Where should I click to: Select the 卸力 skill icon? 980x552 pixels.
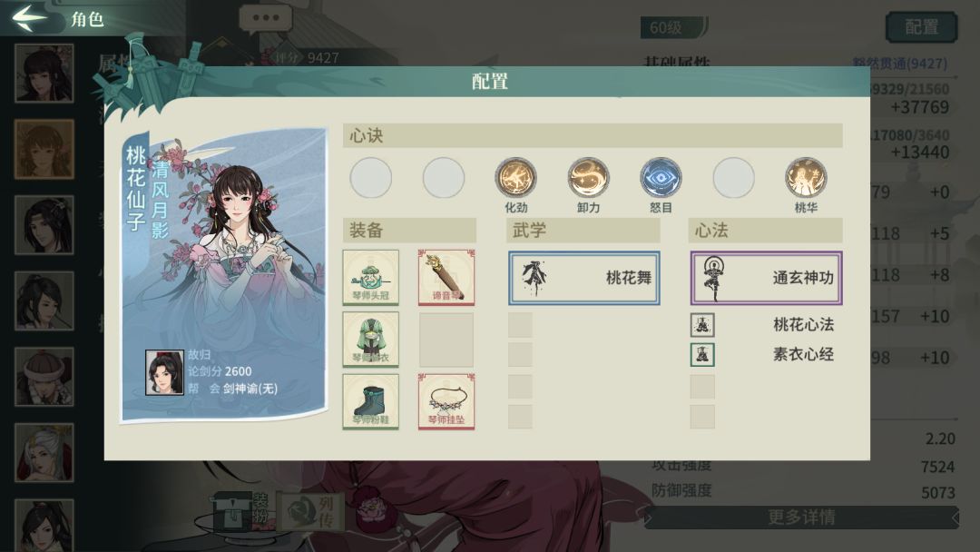point(588,178)
